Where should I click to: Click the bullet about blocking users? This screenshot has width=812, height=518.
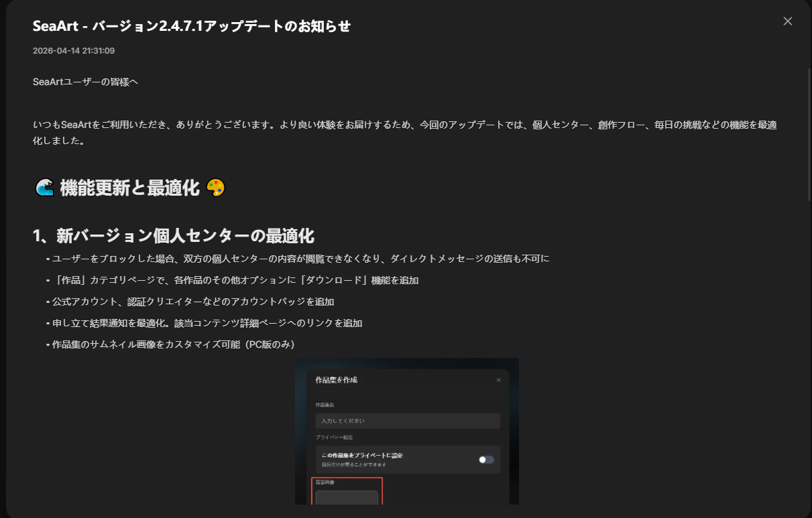[x=300, y=259]
